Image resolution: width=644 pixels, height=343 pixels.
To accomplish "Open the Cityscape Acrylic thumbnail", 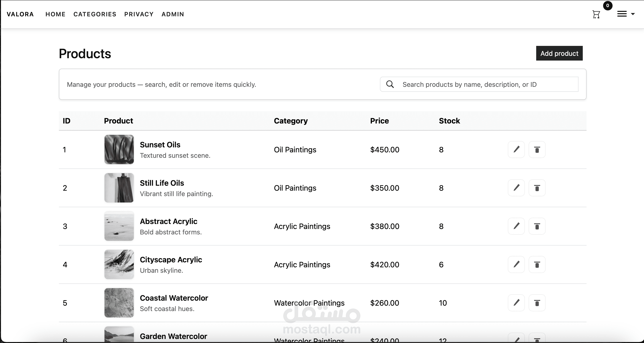I will click(x=119, y=264).
